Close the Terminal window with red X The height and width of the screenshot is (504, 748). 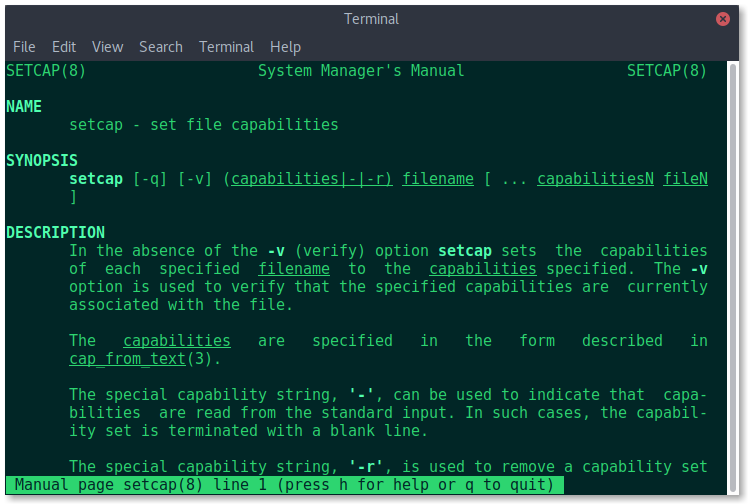[722, 19]
